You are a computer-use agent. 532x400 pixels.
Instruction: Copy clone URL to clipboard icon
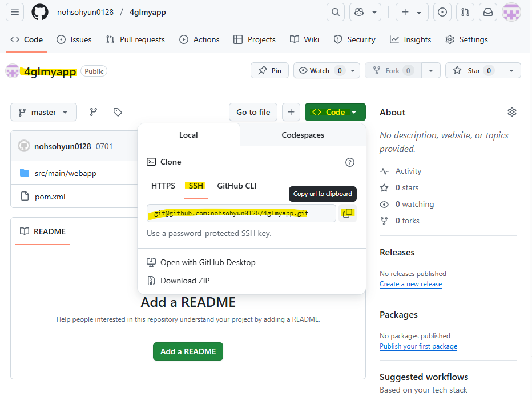[348, 213]
